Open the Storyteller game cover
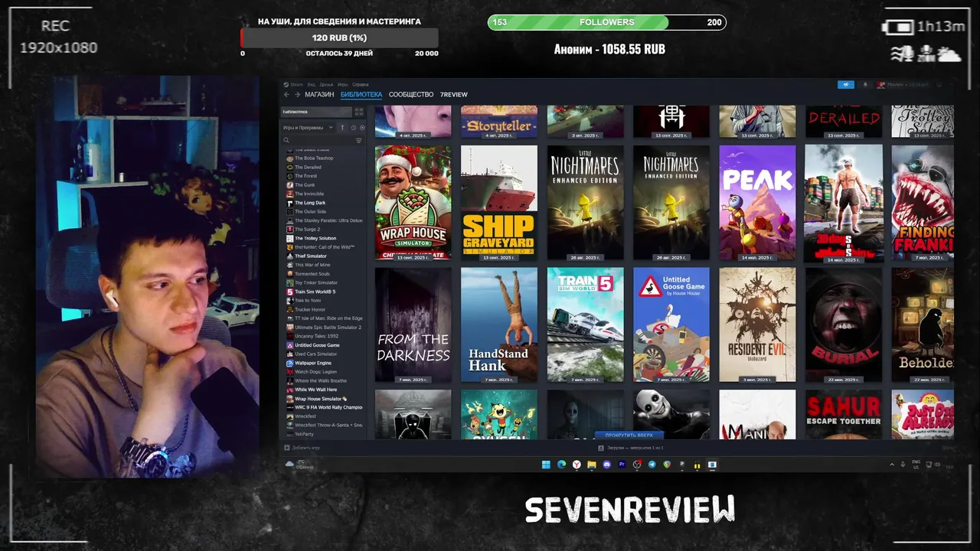 tap(499, 122)
